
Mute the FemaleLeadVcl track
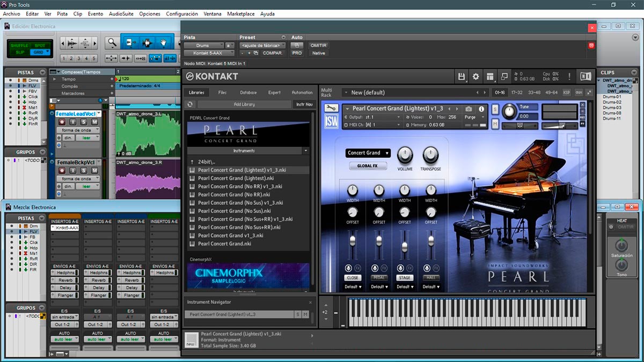94,122
